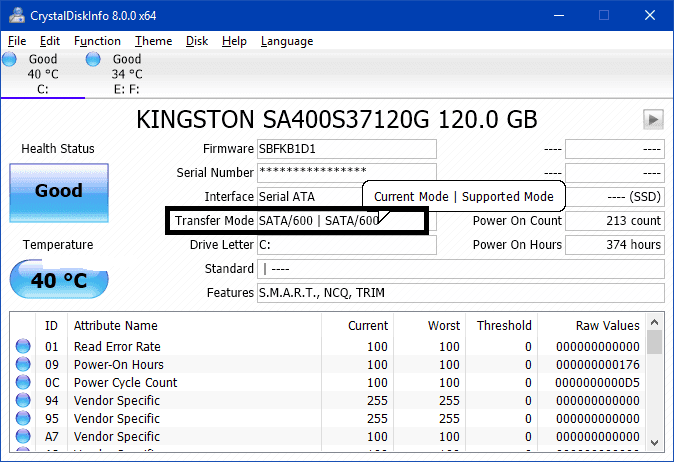Click the 40 °C temperature button
The width and height of the screenshot is (674, 462).
pos(59,279)
